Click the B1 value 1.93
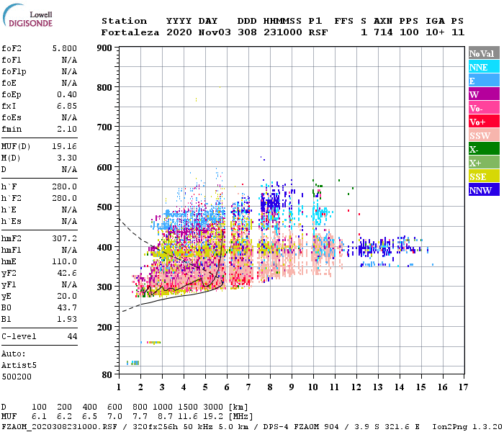Viewport: 504px width, 432px height. pyautogui.click(x=67, y=319)
